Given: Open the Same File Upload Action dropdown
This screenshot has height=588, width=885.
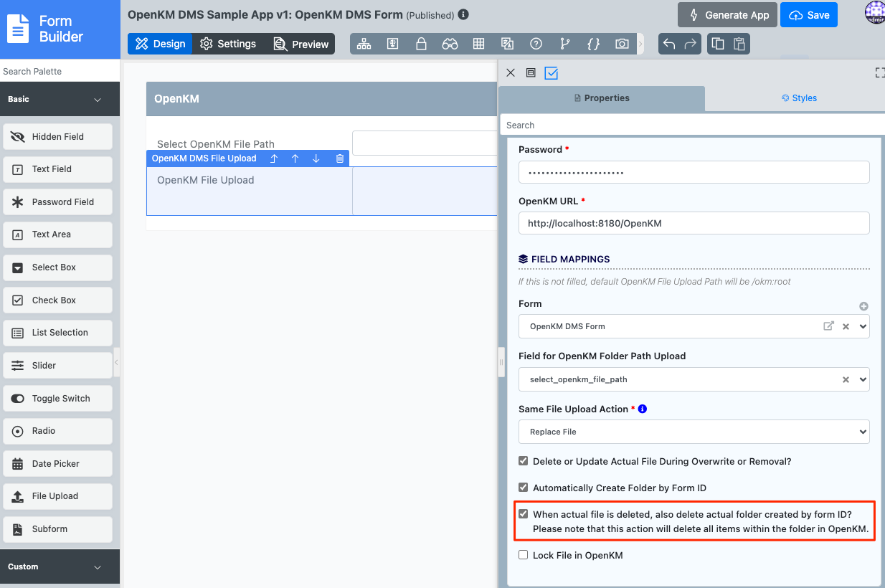Looking at the screenshot, I should [x=694, y=432].
